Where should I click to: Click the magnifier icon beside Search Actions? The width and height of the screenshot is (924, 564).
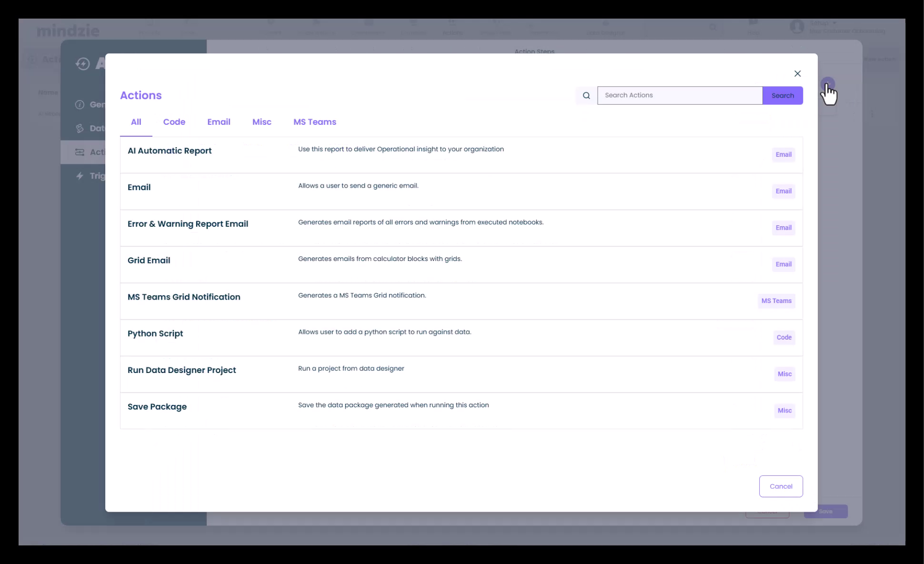pos(586,95)
